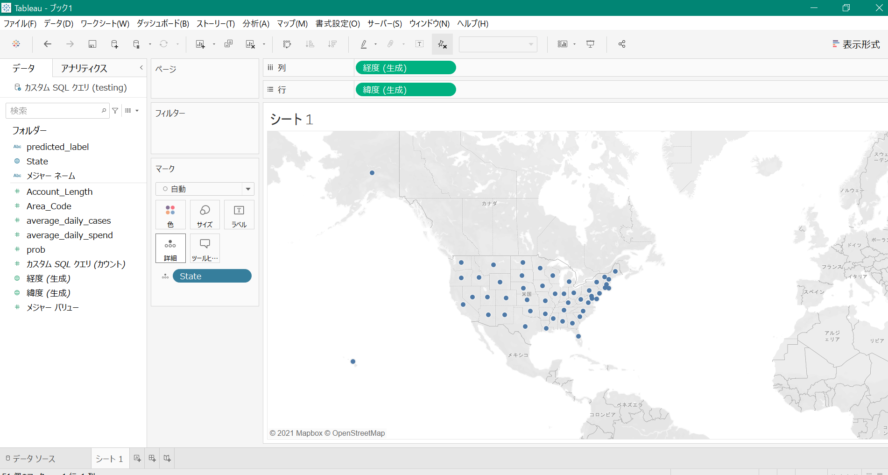
Task: Open the Color mark card
Action: tap(170, 216)
